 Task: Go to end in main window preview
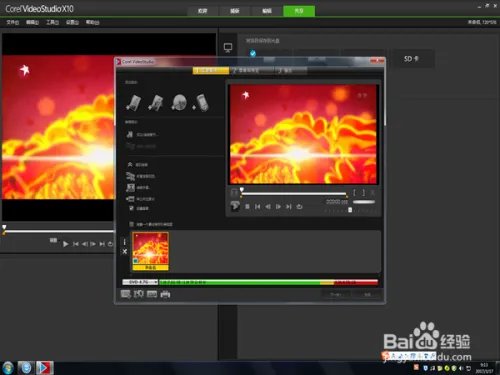[x=102, y=244]
